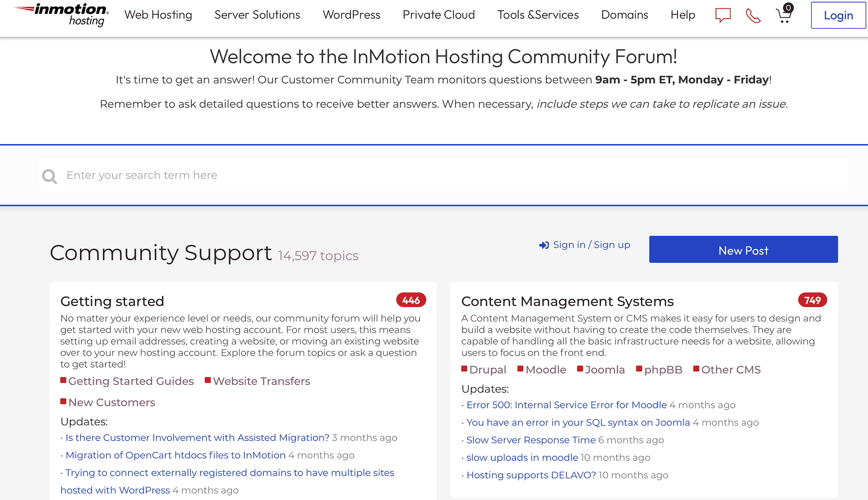This screenshot has height=500, width=868.
Task: Click Error 500 Internal Service Error link
Action: coord(566,404)
